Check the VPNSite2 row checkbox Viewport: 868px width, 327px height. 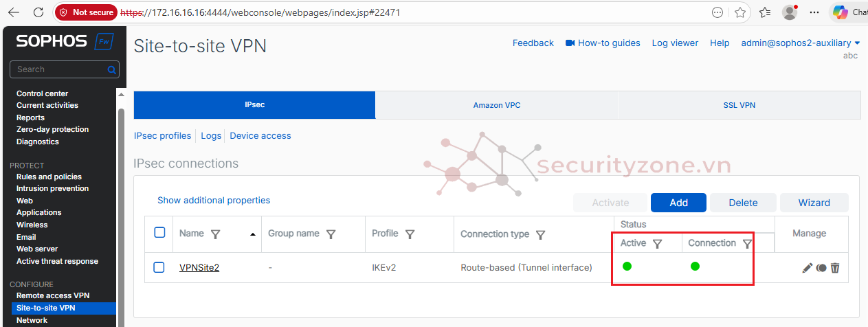tap(159, 267)
